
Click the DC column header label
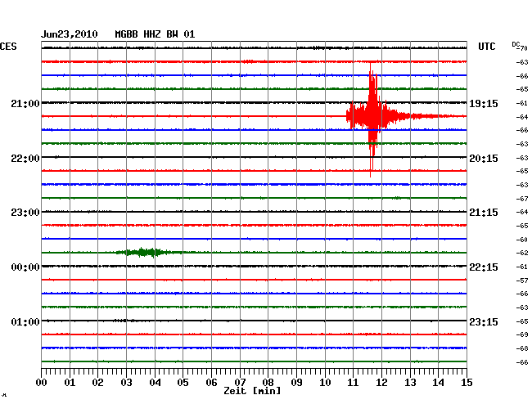[516, 44]
